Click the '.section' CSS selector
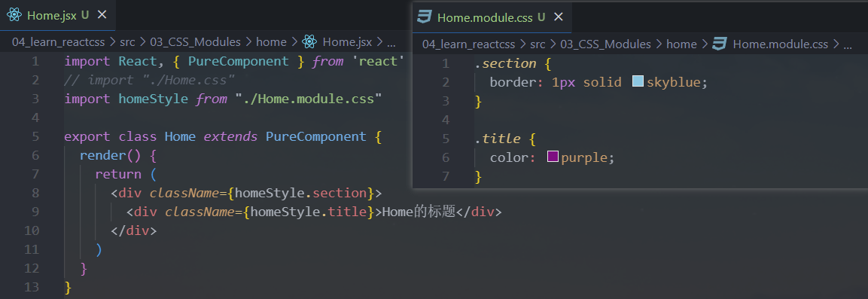This screenshot has height=299, width=868. tap(505, 64)
